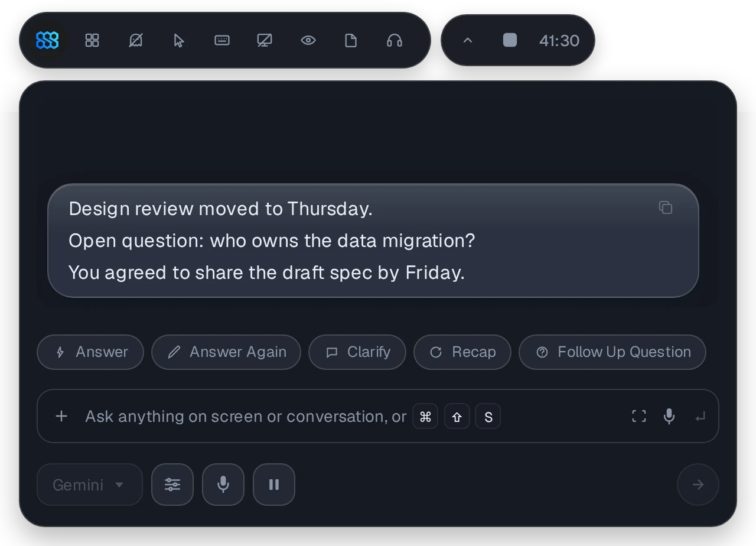Click the Answer button
The image size is (756, 546).
90,352
